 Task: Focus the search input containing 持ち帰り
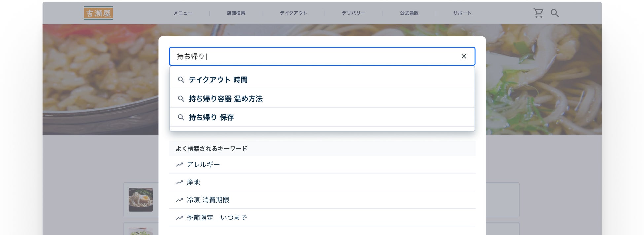point(314,56)
